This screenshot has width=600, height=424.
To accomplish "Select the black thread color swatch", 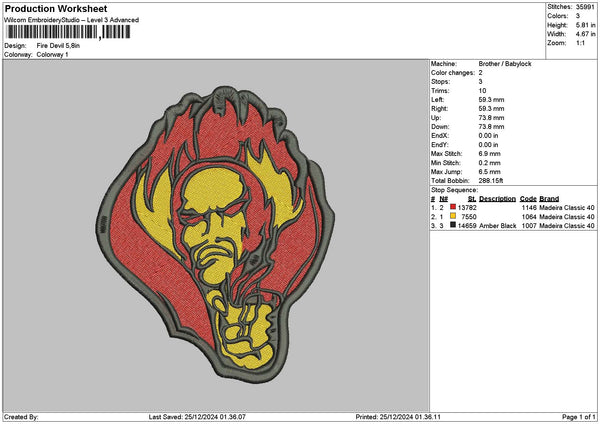I will (x=453, y=225).
